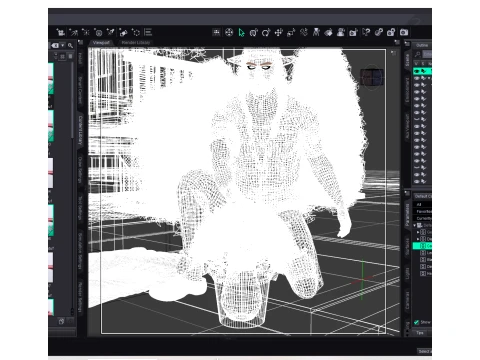The image size is (480, 360).
Task: Open the Outline tab header in the Scene pane
Action: [422, 45]
